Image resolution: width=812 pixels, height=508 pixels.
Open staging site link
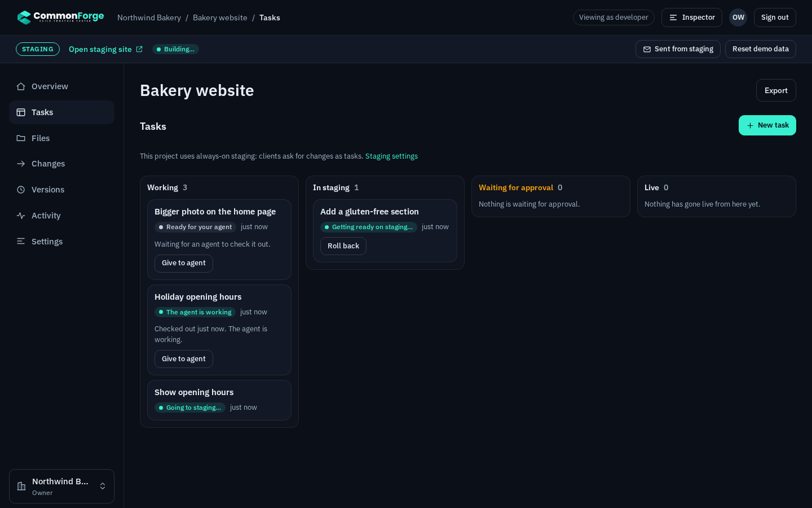coord(105,49)
